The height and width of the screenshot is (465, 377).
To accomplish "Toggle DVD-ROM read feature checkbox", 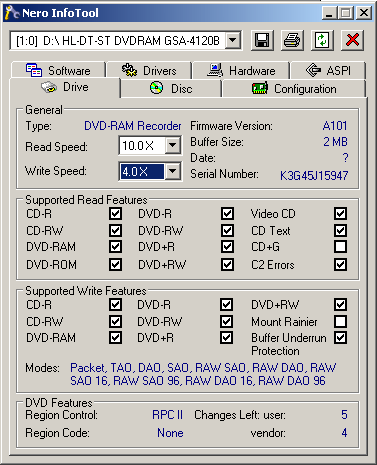I will (115, 264).
